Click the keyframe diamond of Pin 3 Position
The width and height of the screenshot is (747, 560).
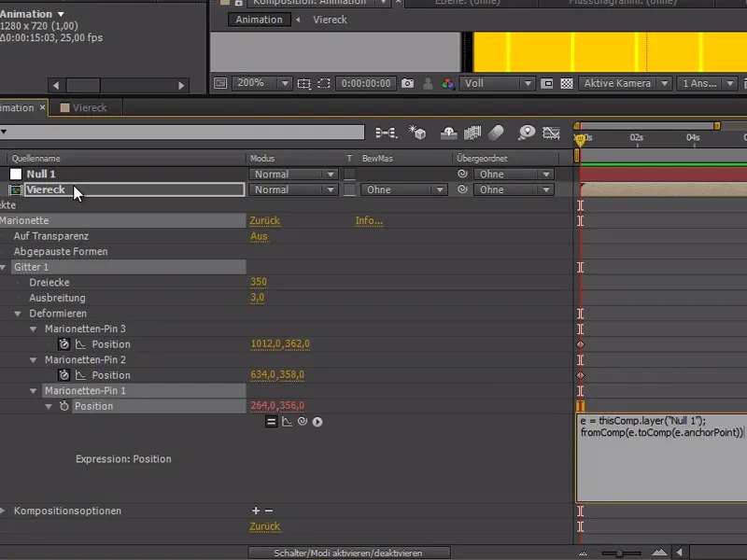click(580, 344)
